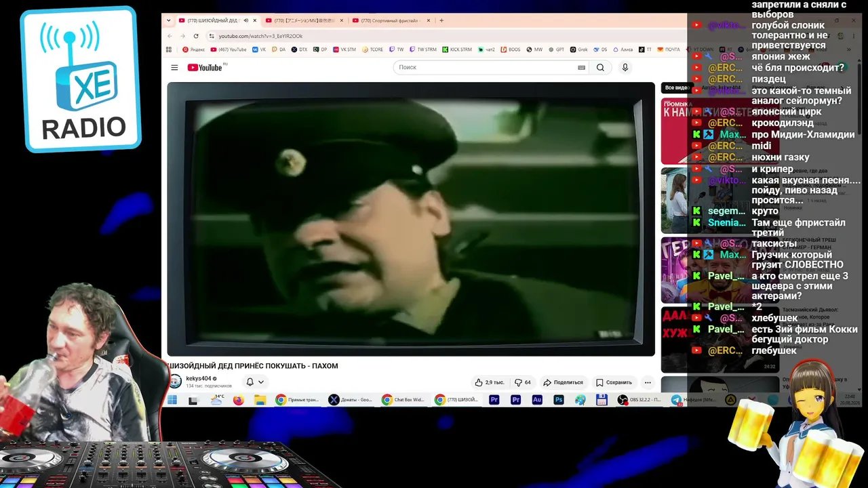This screenshot has height=488, width=868.
Task: Open a new browser tab
Action: (441, 20)
